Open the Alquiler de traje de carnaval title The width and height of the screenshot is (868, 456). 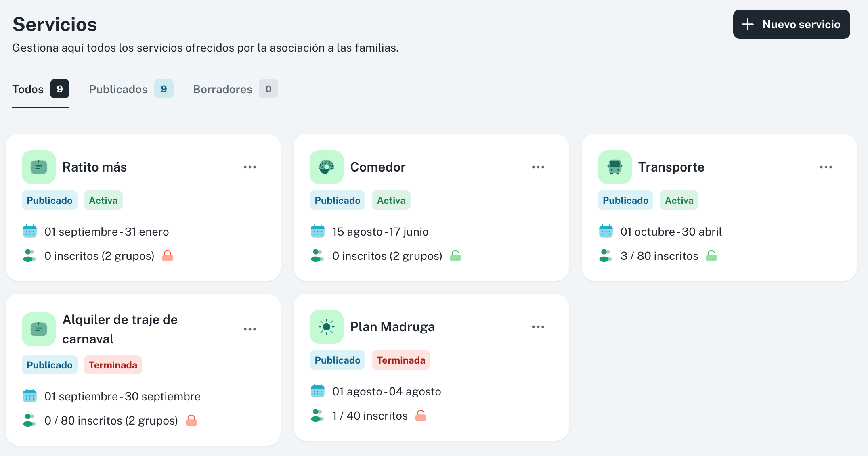(120, 329)
